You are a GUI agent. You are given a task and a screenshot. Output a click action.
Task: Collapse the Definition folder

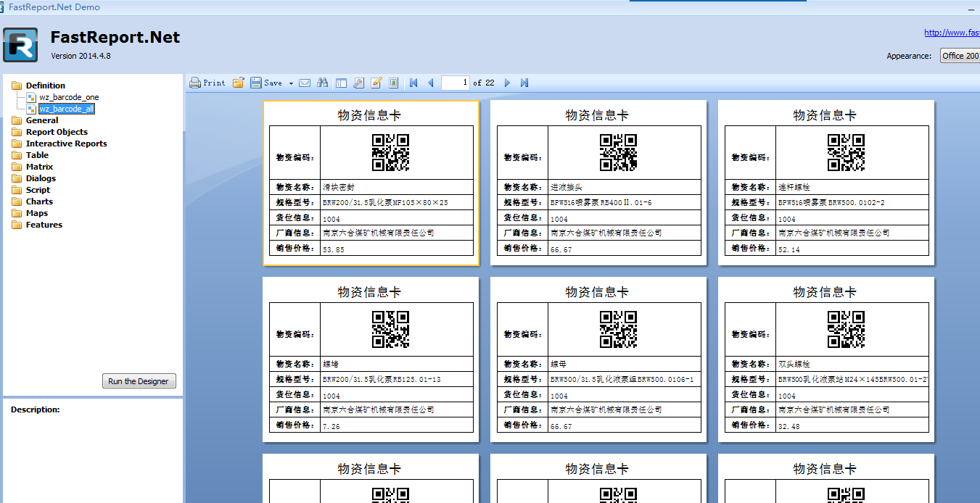pos(45,86)
